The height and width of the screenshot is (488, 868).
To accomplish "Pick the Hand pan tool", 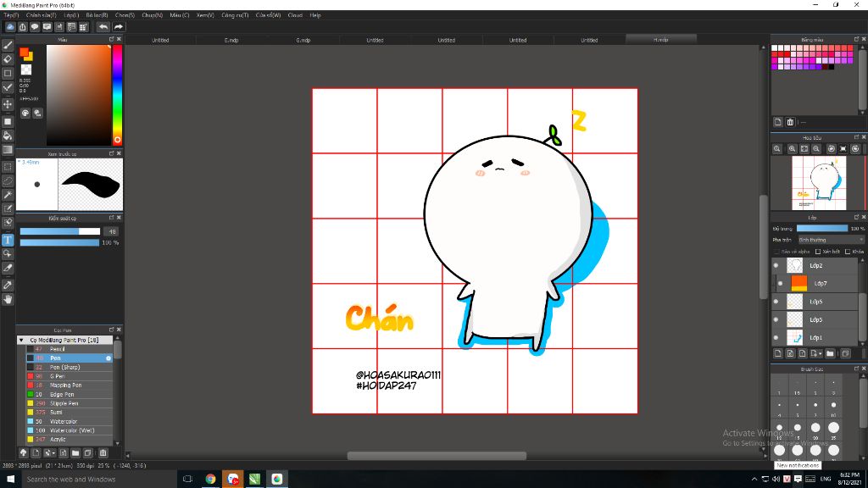I will [x=8, y=299].
